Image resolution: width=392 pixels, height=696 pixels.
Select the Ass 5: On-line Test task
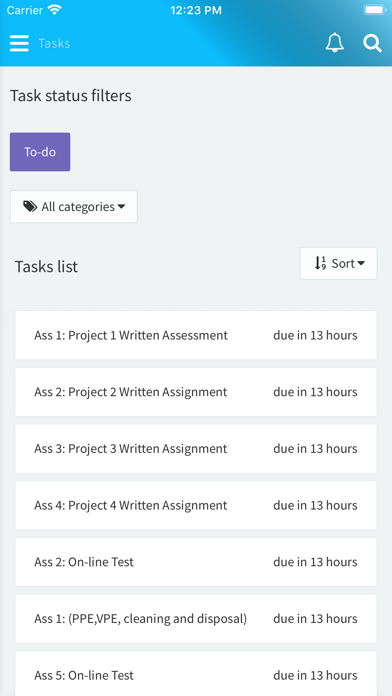pos(196,674)
